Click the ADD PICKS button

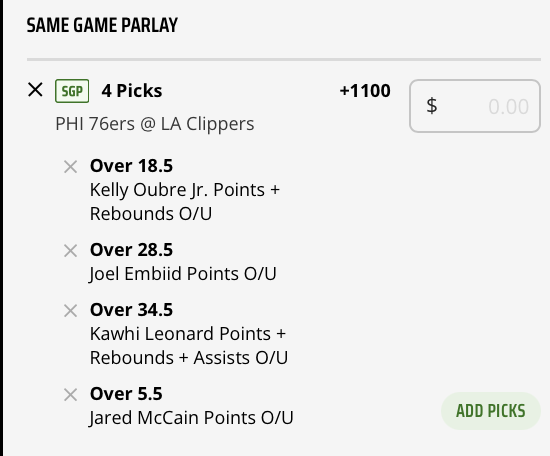click(x=490, y=411)
